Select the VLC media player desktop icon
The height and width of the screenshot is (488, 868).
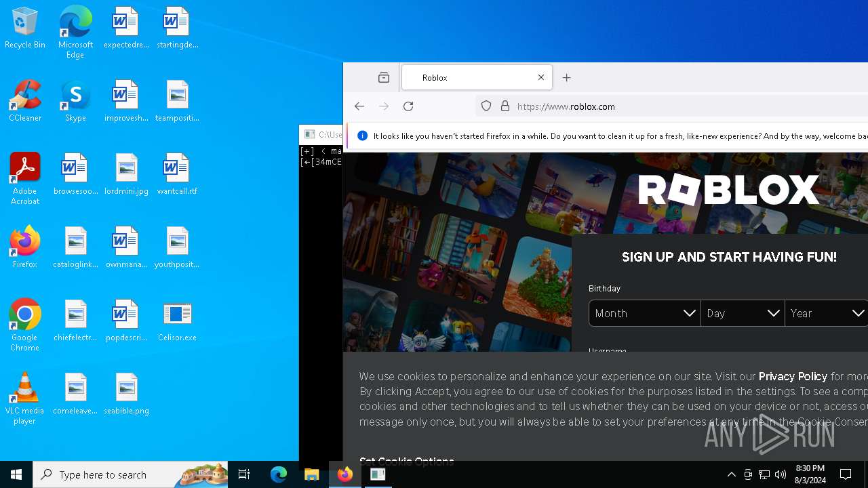[25, 399]
